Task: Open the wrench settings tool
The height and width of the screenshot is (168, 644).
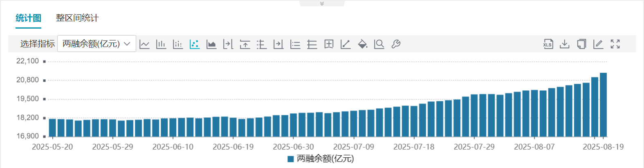Action: [x=396, y=44]
